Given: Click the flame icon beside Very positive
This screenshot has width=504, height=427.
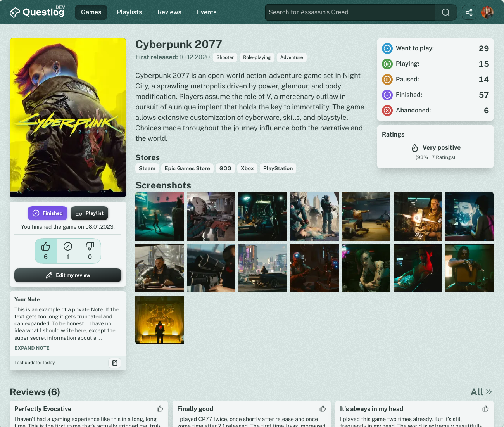Looking at the screenshot, I should pos(415,148).
